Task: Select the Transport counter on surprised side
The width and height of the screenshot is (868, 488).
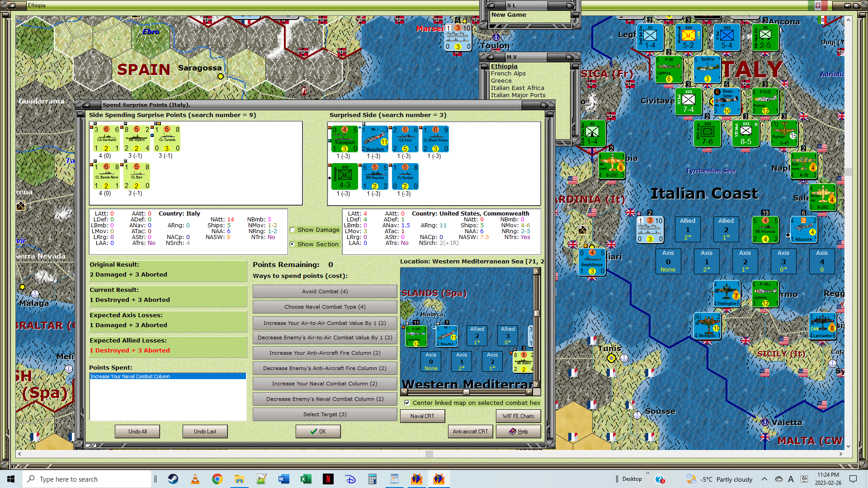Action: pyautogui.click(x=344, y=139)
